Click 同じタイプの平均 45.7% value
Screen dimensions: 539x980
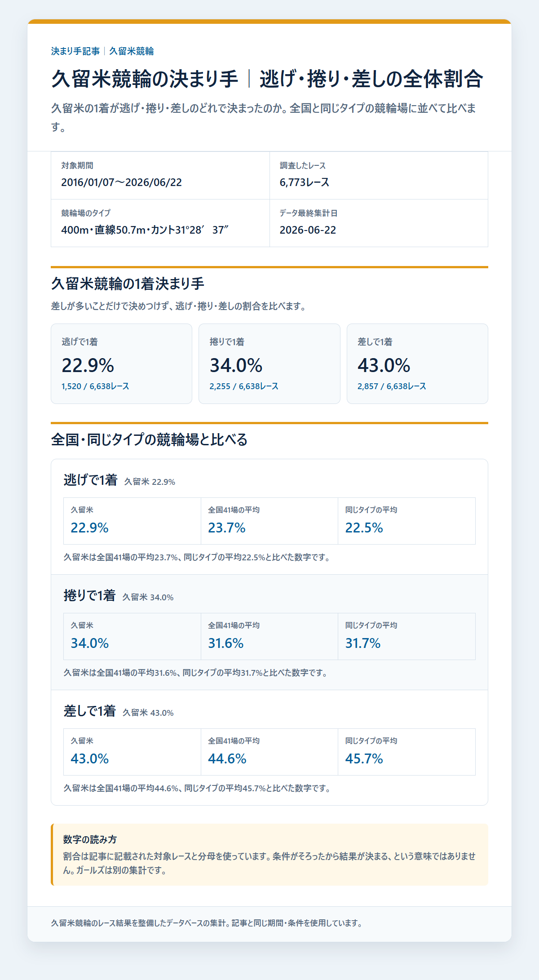tap(364, 759)
